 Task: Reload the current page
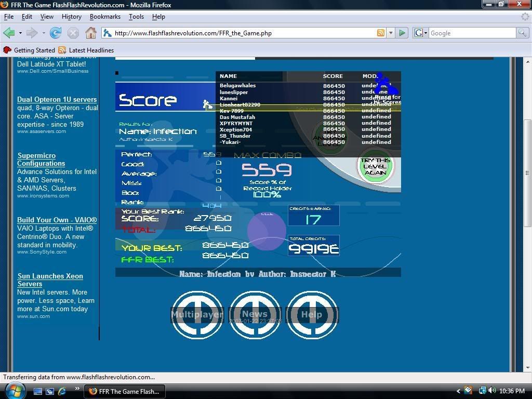pos(56,33)
